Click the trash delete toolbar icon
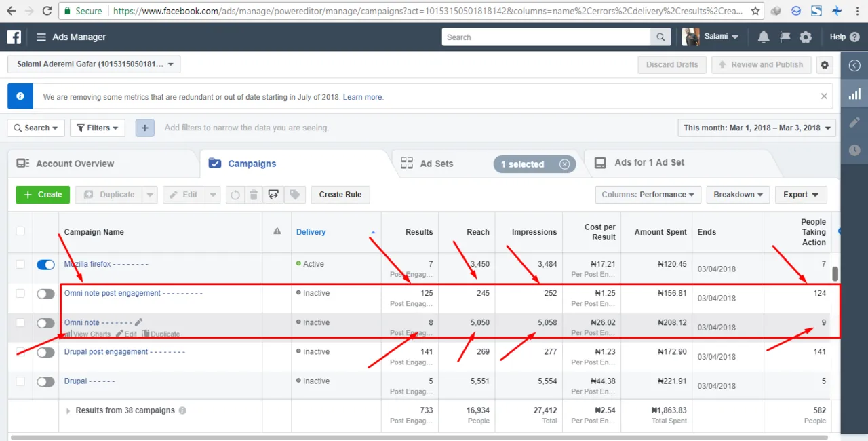This screenshot has width=868, height=441. [254, 195]
